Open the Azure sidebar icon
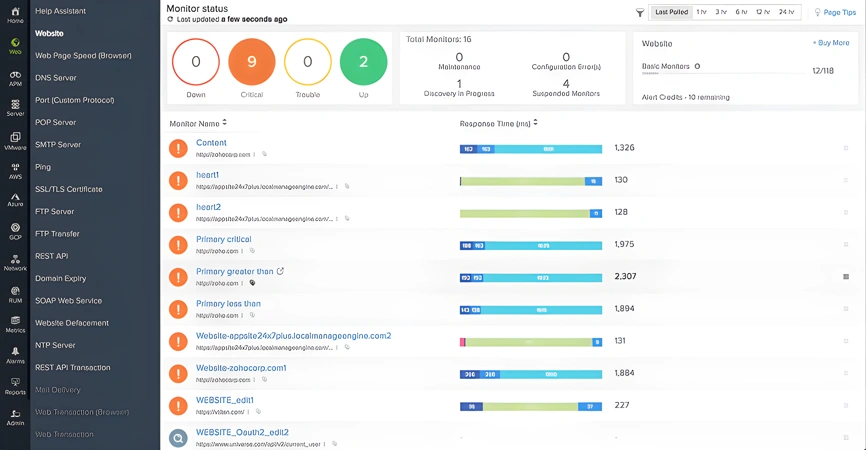866x450 pixels. tap(15, 197)
